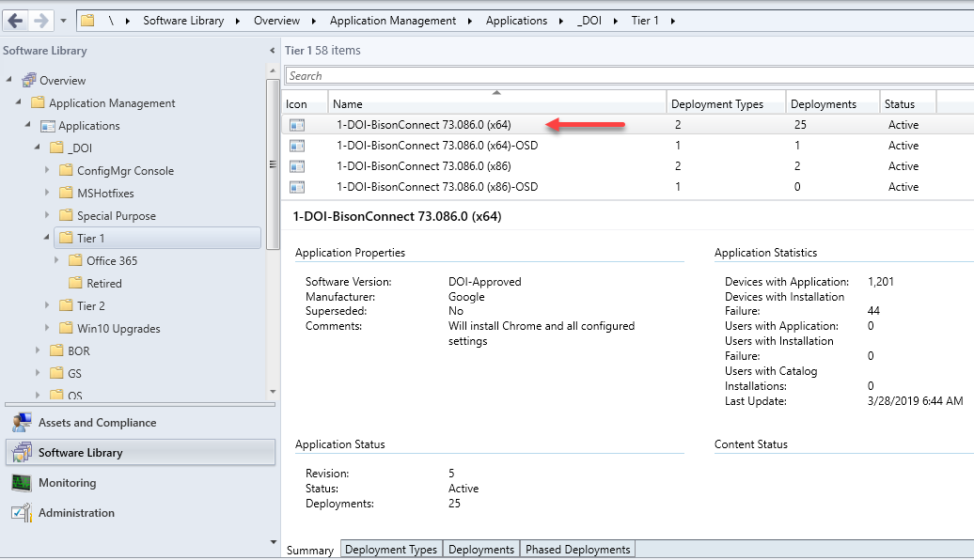Click Tier 1 in the breadcrumb path
The width and height of the screenshot is (974, 560).
645,21
